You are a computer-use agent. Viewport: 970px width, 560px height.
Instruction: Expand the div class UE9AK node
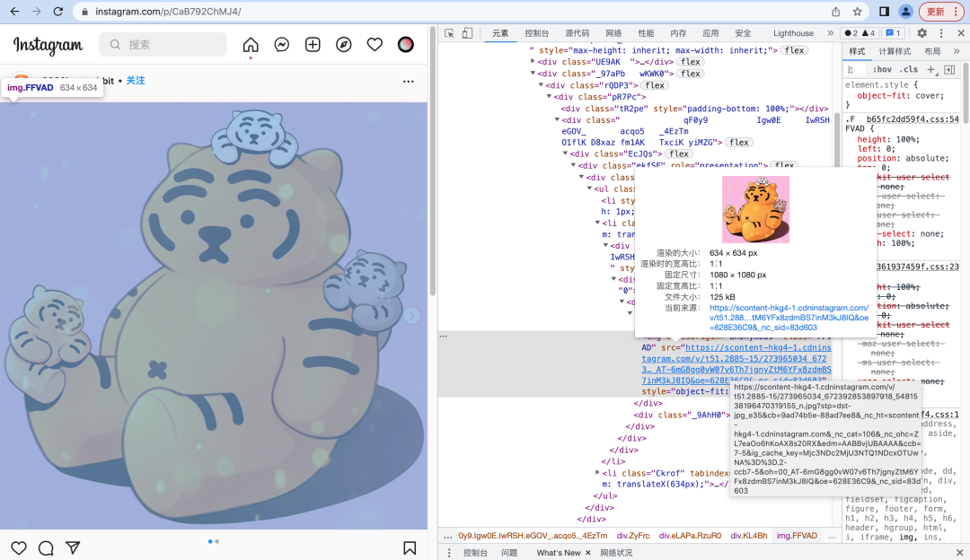coord(533,62)
